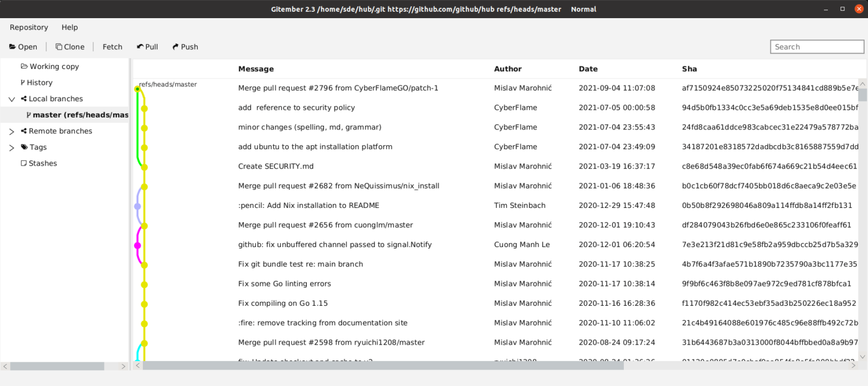Click date 2021-09-04 11:07:08
Screen dimensions: 868x386
point(617,88)
